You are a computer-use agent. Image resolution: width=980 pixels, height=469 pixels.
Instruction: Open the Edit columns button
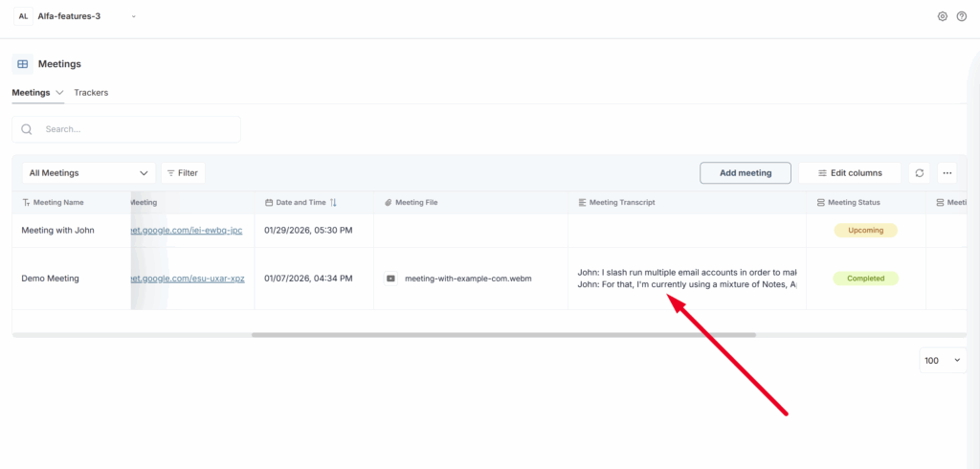click(x=849, y=173)
